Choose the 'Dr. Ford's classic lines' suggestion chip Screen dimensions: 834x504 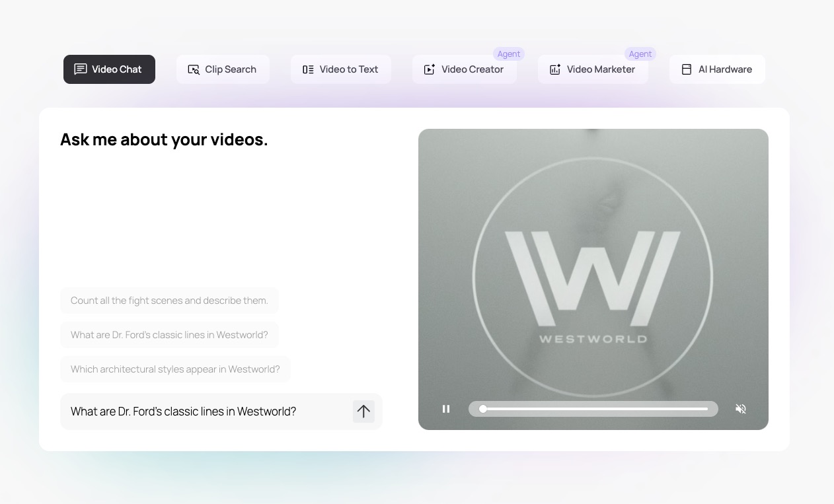pos(169,335)
